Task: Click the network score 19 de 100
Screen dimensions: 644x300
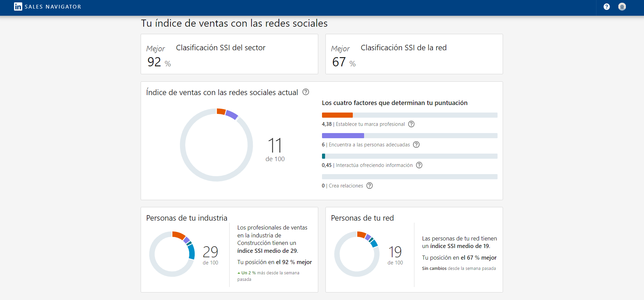Action: click(395, 255)
